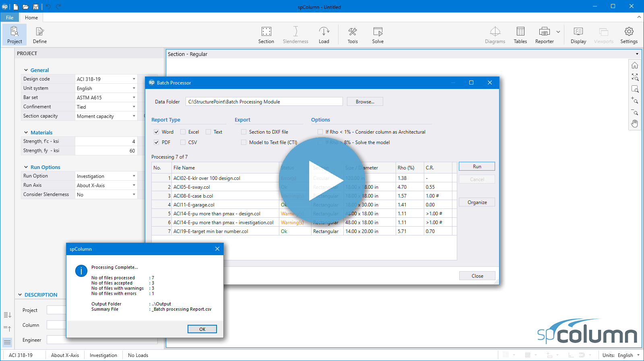Open the Bar set dropdown
Viewport: 644px width, 361px height.
pos(106,97)
